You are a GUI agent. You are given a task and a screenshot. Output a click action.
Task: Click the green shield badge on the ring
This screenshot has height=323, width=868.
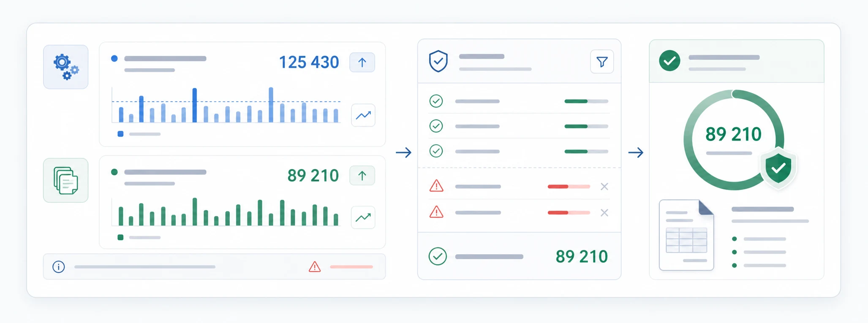pos(778,168)
